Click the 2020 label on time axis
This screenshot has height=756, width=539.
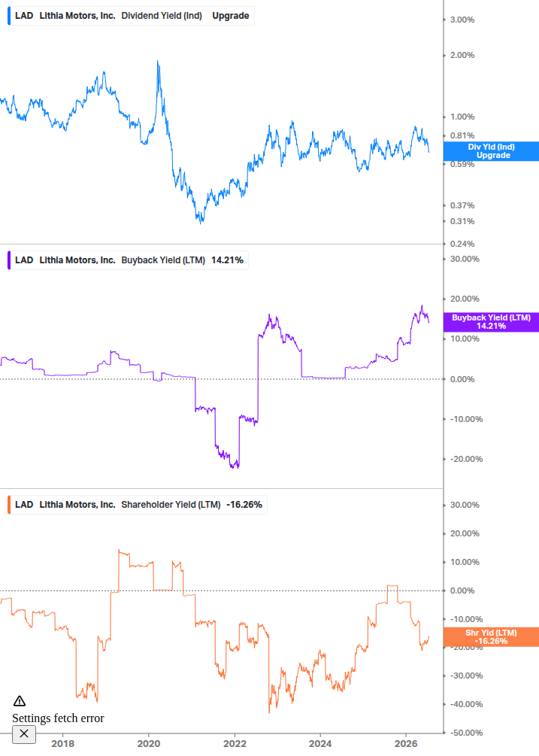(148, 743)
